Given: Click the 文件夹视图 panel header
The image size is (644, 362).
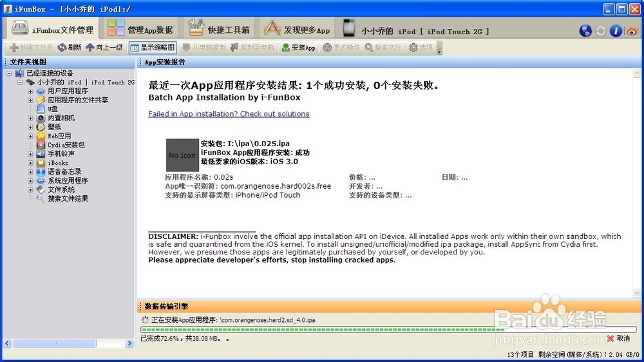Looking at the screenshot, I should (x=68, y=62).
